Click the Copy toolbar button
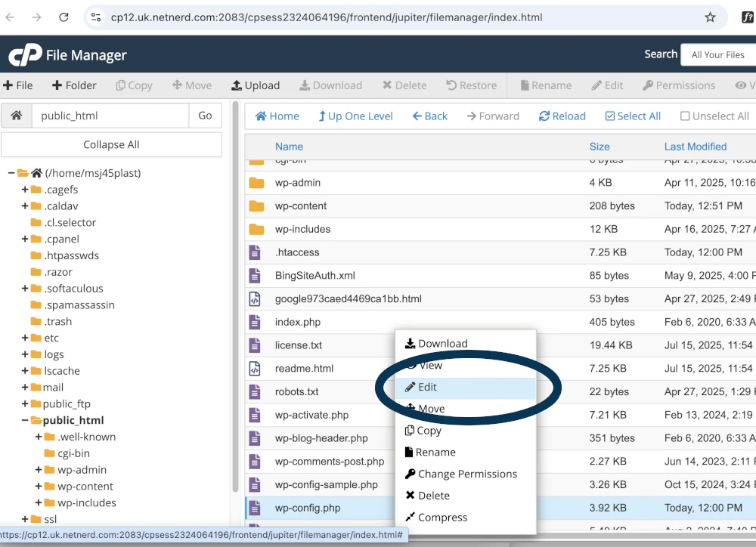This screenshot has width=756, height=547. tap(134, 85)
